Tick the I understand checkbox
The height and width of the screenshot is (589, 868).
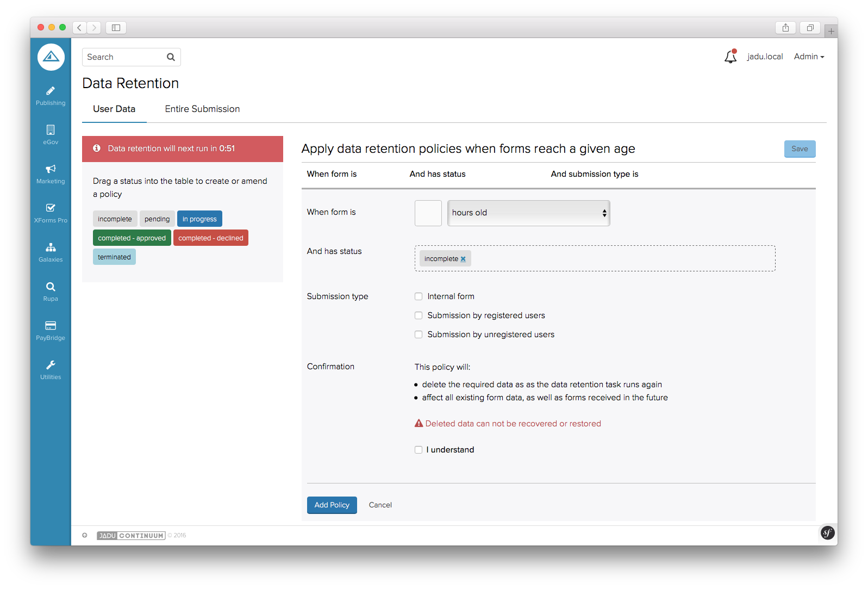coord(419,450)
